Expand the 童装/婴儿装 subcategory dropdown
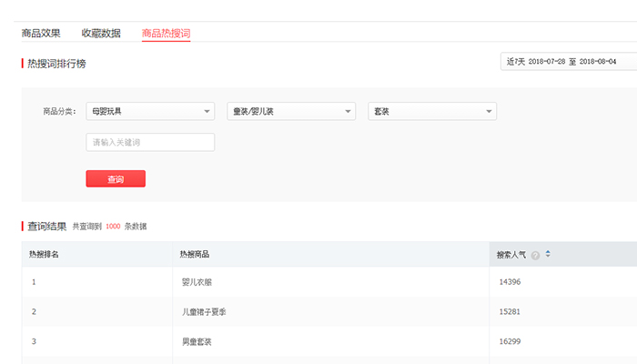Image resolution: width=637 pixels, height=364 pixels. pos(291,111)
